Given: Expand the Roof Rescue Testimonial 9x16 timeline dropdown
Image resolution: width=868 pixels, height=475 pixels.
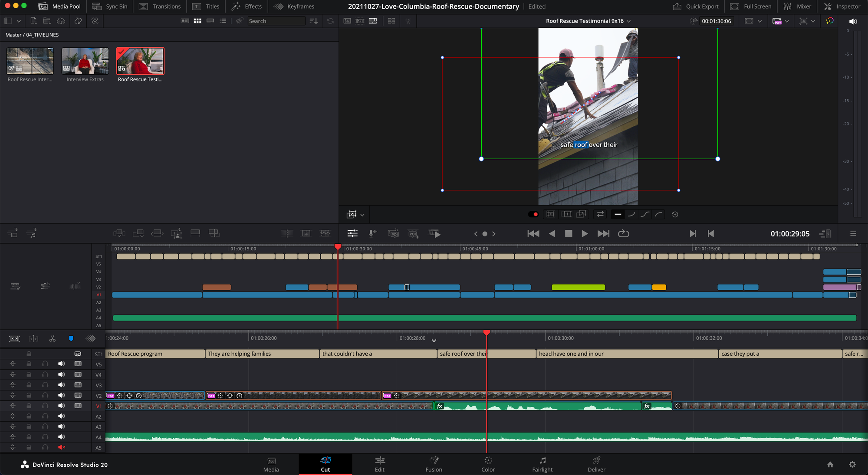Looking at the screenshot, I should (x=629, y=21).
